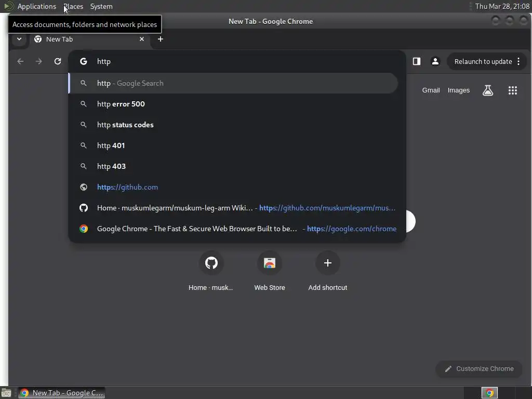Screen dimensions: 532x399
Task: Open the System menu
Action: pyautogui.click(x=101, y=6)
